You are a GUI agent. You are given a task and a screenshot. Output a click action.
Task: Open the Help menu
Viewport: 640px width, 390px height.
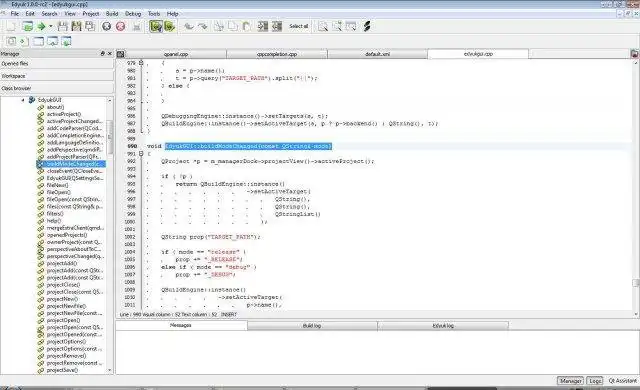(x=172, y=13)
